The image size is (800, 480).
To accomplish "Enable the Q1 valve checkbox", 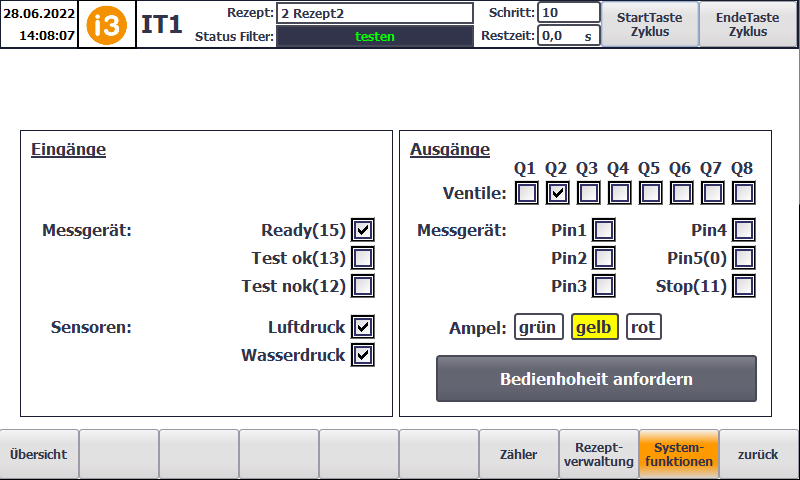I will click(527, 192).
